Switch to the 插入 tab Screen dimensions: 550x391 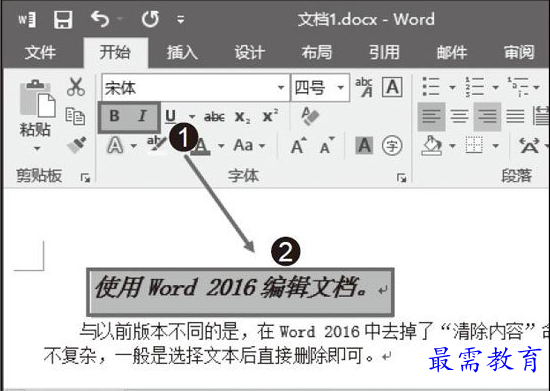182,53
